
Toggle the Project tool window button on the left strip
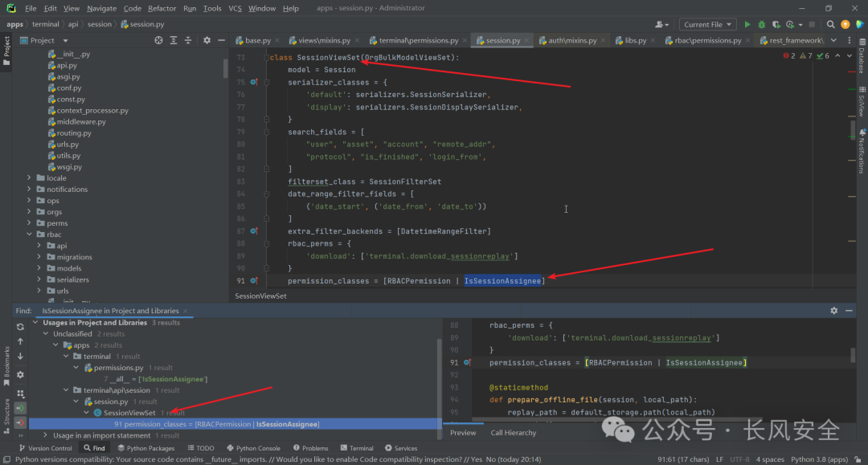click(x=6, y=50)
